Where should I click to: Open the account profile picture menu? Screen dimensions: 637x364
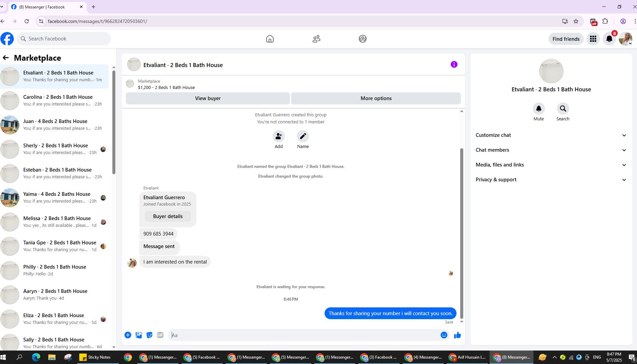(x=626, y=39)
